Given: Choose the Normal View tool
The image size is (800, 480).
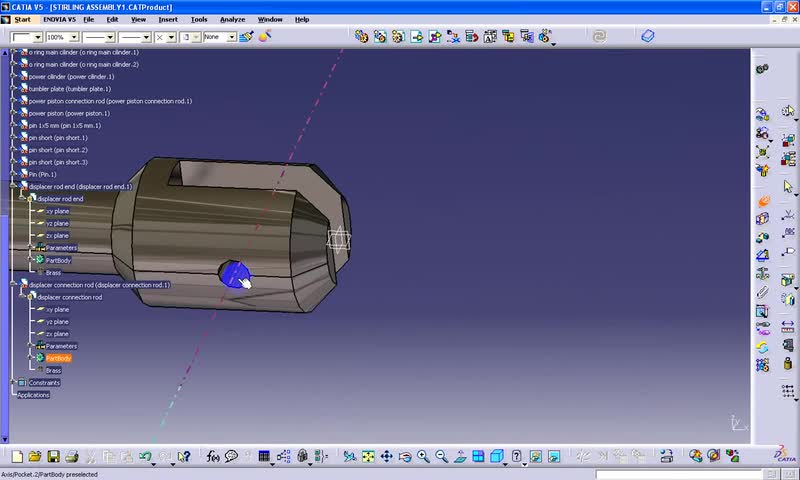Looking at the screenshot, I should [x=460, y=456].
